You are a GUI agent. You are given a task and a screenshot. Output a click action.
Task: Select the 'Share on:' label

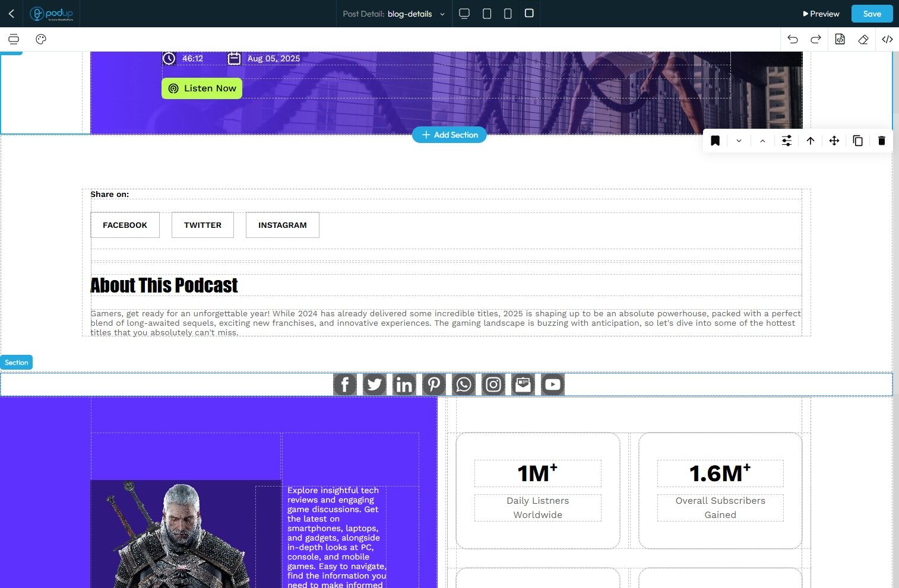click(x=109, y=194)
